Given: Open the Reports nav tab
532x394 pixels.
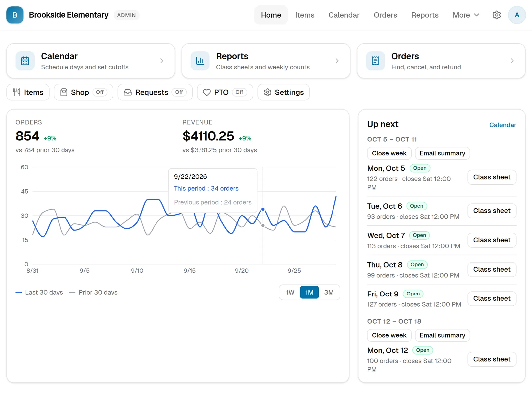Looking at the screenshot, I should click(x=425, y=15).
